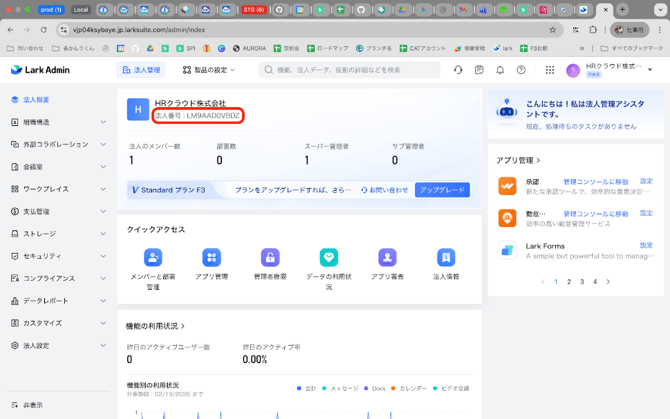The width and height of the screenshot is (670, 419).
Task: Open the help question mark icon
Action: (521, 70)
